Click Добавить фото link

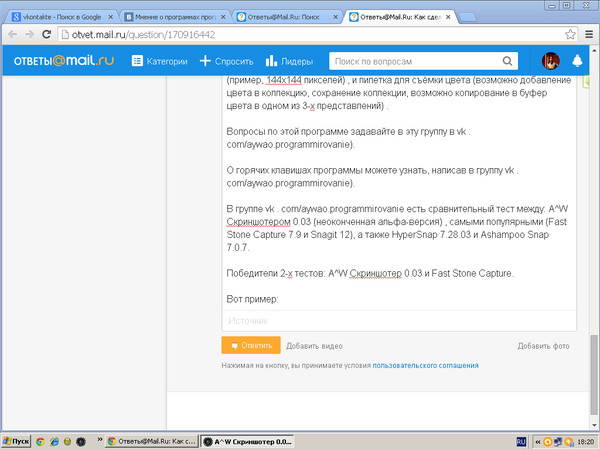coord(543,346)
